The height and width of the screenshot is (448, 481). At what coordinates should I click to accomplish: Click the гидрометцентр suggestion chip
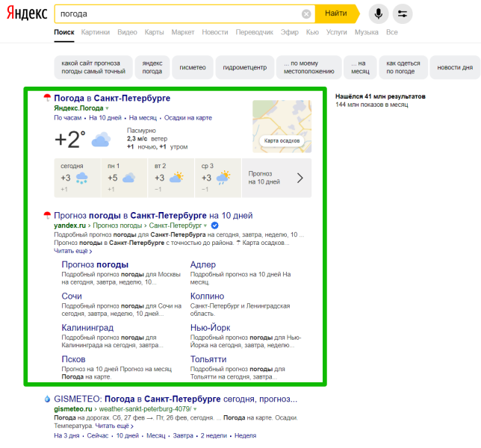point(245,67)
